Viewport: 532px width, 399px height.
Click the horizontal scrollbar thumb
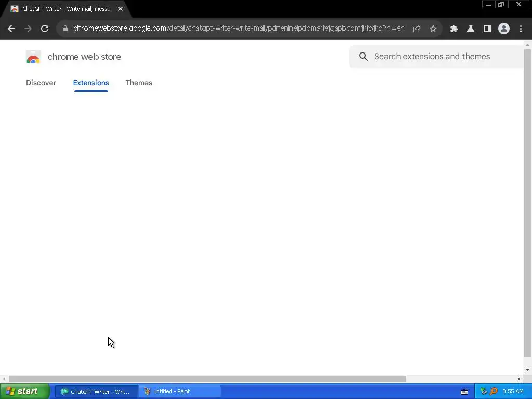tap(207, 379)
